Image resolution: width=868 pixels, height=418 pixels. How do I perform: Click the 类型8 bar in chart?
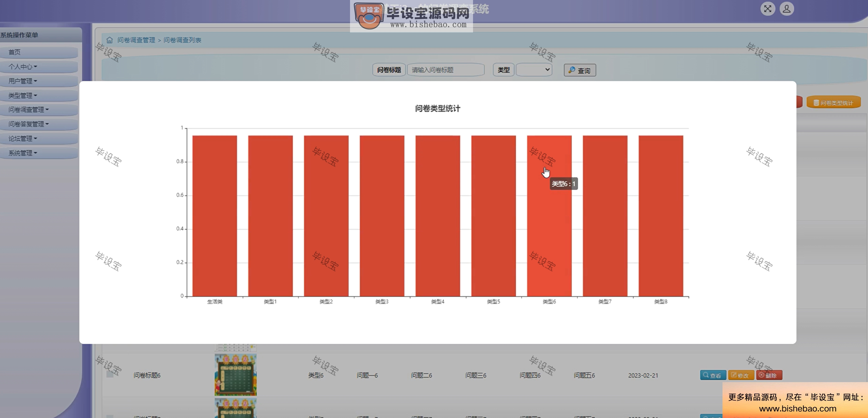[x=661, y=216]
